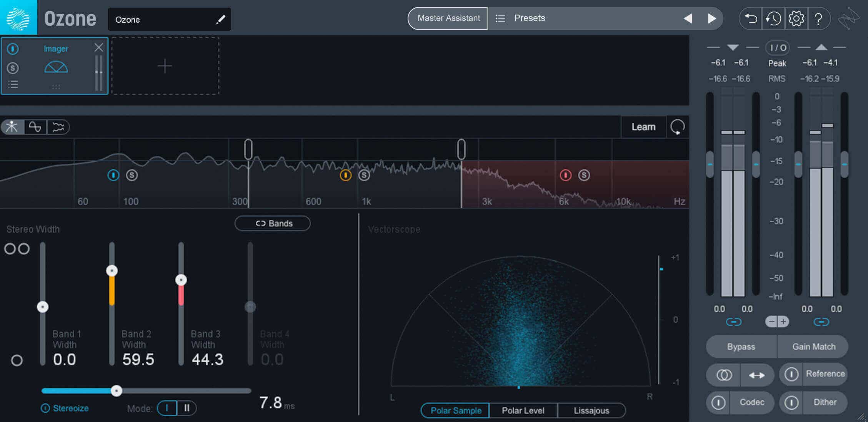Click the mono single-circle icon
The image size is (868, 422).
(x=17, y=360)
